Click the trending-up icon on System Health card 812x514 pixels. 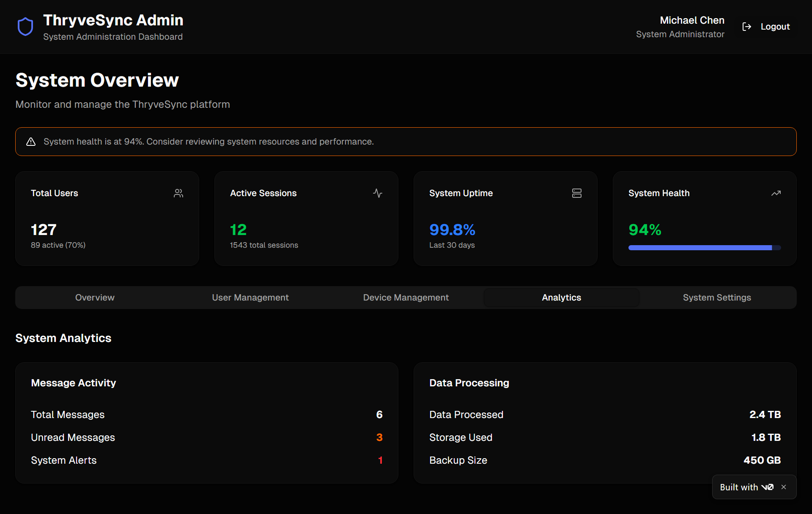tap(776, 193)
